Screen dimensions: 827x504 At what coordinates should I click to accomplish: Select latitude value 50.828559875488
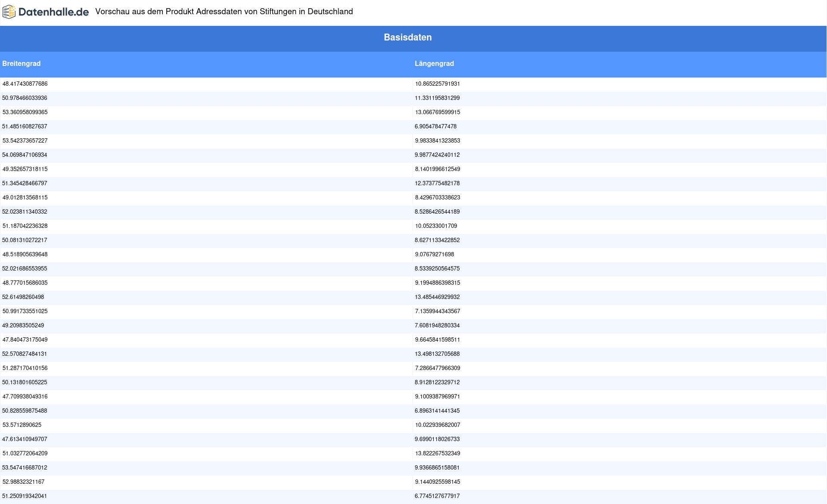pyautogui.click(x=25, y=411)
